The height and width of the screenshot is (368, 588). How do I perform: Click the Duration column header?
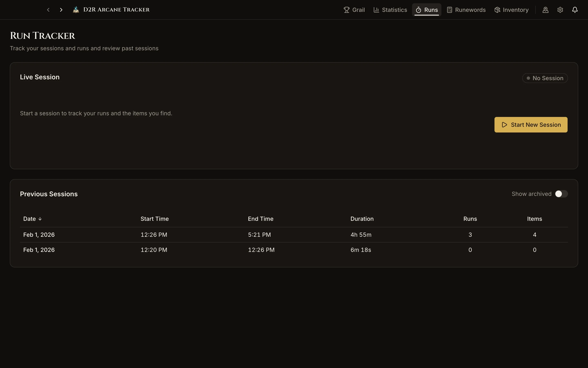(x=362, y=219)
